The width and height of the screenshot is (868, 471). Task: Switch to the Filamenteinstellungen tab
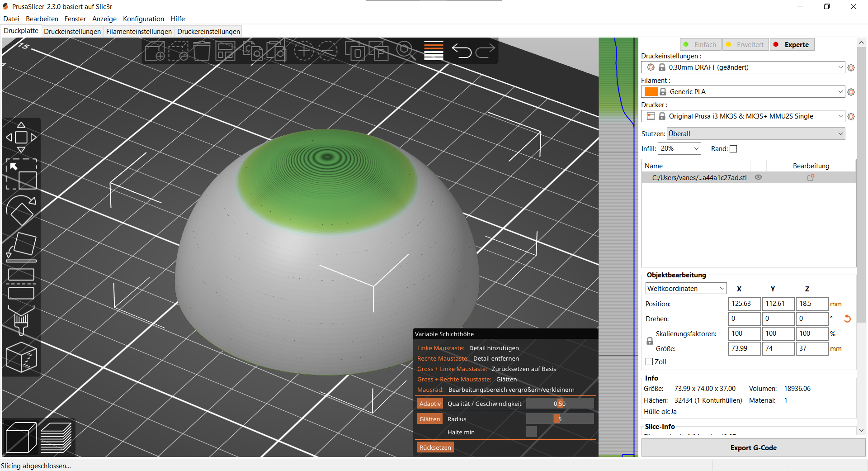[138, 31]
